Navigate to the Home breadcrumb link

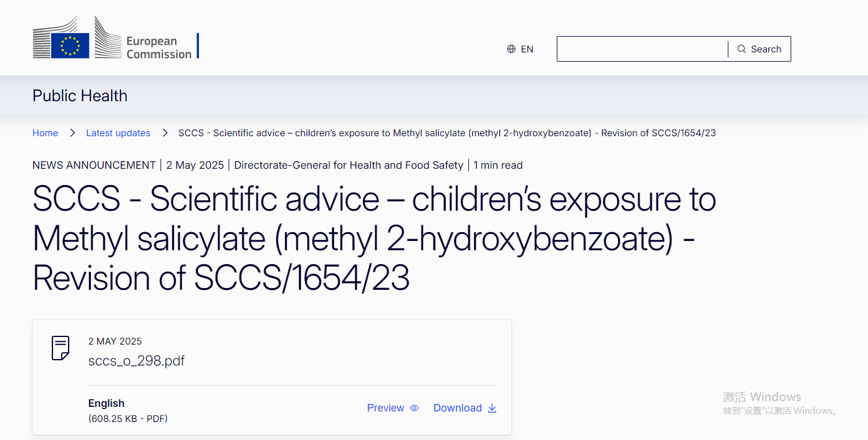click(x=45, y=133)
